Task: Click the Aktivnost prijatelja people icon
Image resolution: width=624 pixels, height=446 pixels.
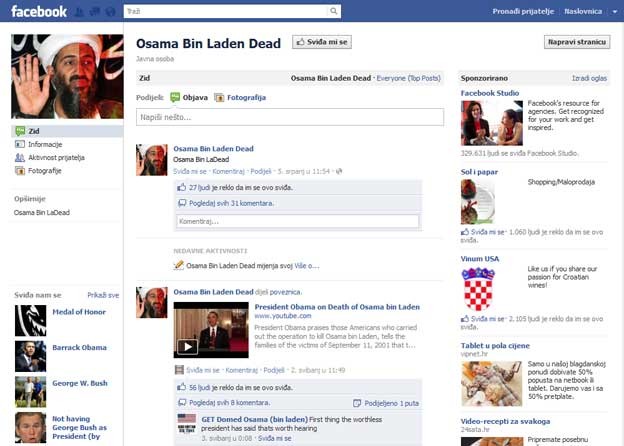Action: (20, 158)
